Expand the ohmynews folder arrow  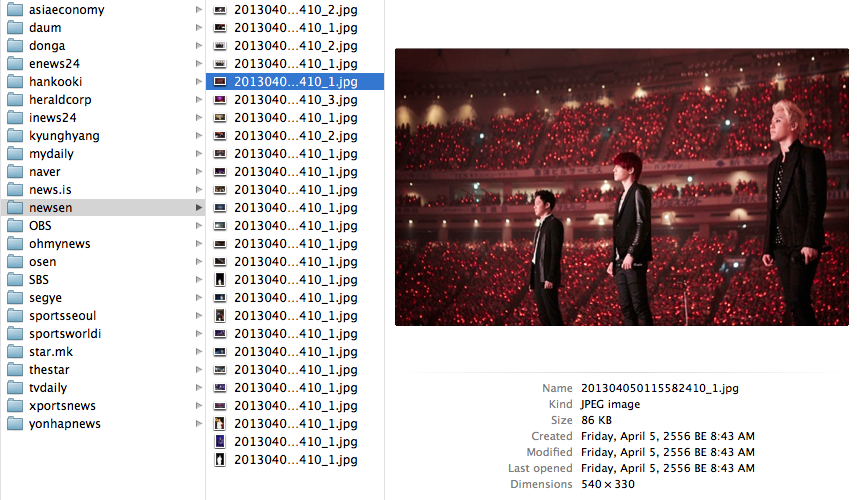click(x=198, y=244)
